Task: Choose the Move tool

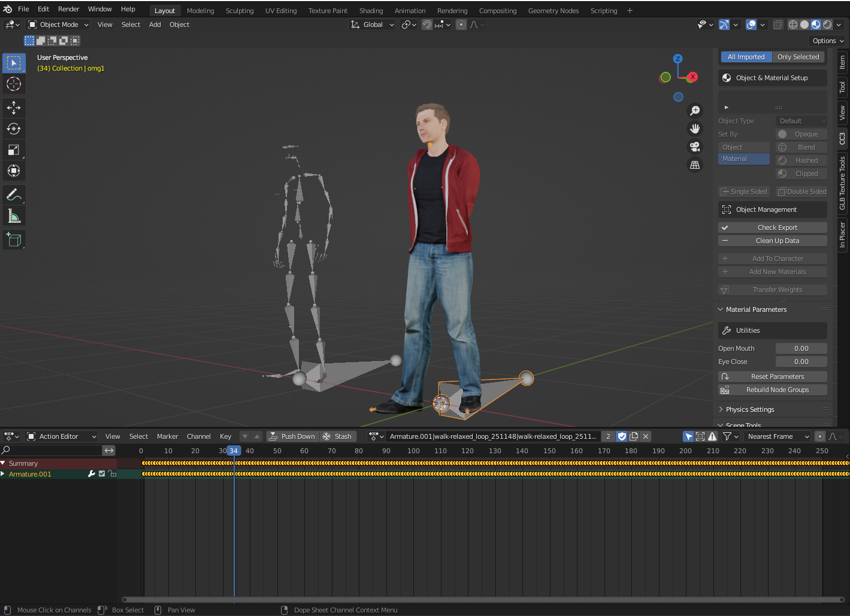Action: tap(14, 108)
